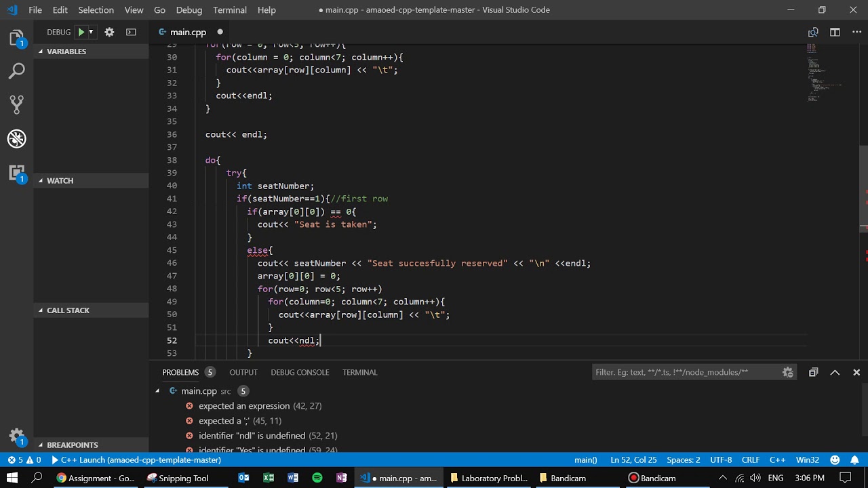Change line ending via CRLF indicator
This screenshot has width=868, height=488.
751,460
